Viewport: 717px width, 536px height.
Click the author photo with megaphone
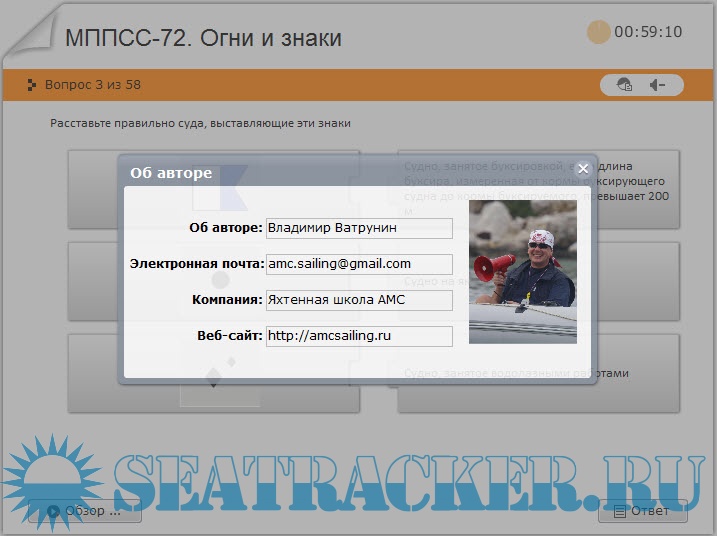point(522,272)
